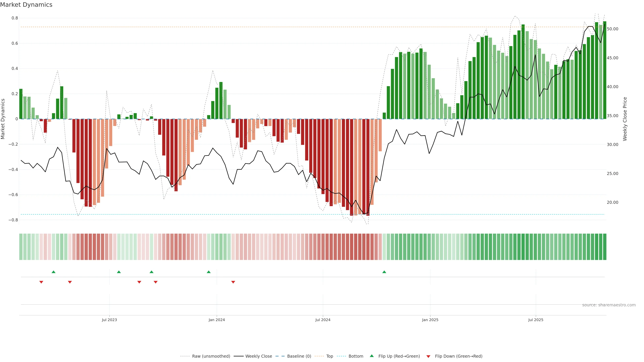Click the red Flip Down legend triangle
644x362 pixels.
click(x=428, y=356)
